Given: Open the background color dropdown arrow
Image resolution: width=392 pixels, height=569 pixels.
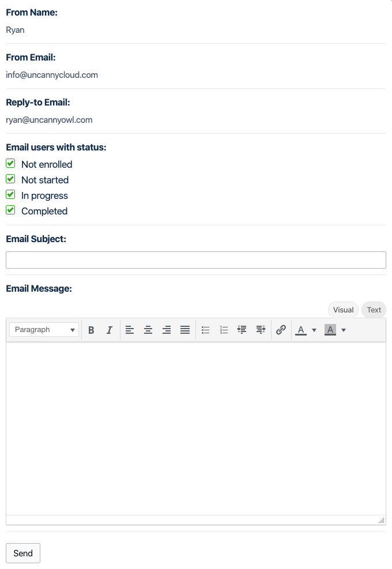Looking at the screenshot, I should click(344, 330).
